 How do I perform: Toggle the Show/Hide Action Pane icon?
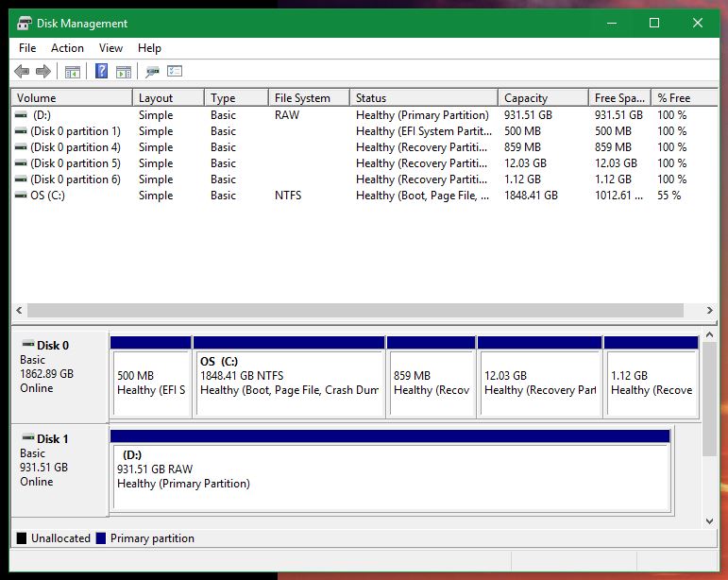(124, 72)
